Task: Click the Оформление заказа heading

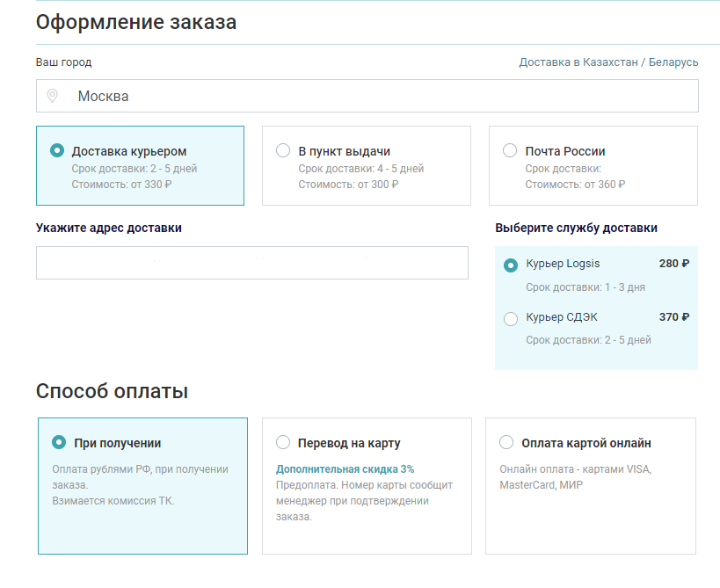Action: pos(136,22)
